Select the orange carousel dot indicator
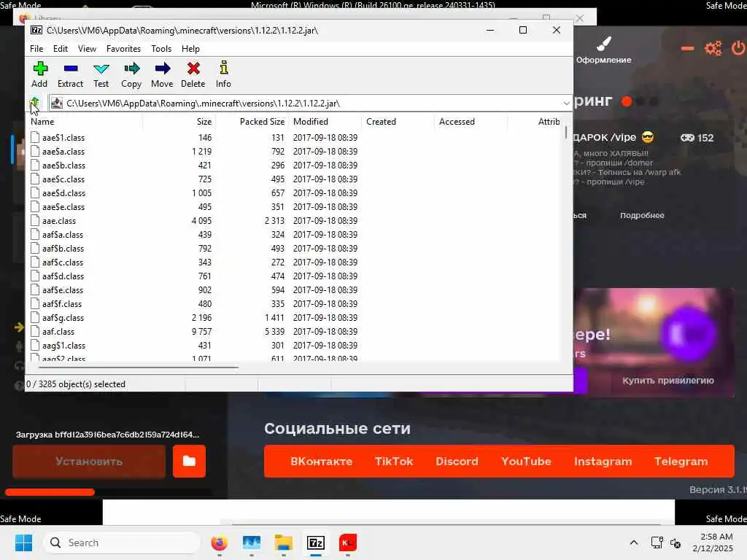Screen dimensions: 747x560 [627, 101]
